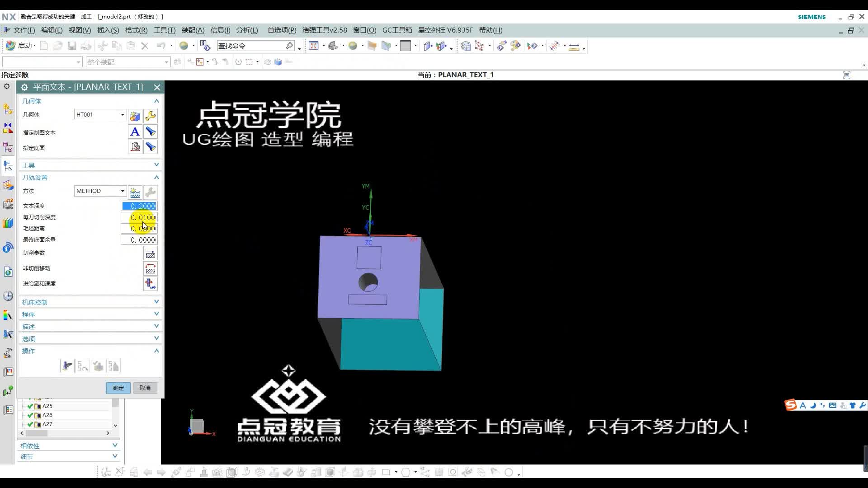
Task: Click the new geometry icon beside HT001
Action: tap(135, 116)
